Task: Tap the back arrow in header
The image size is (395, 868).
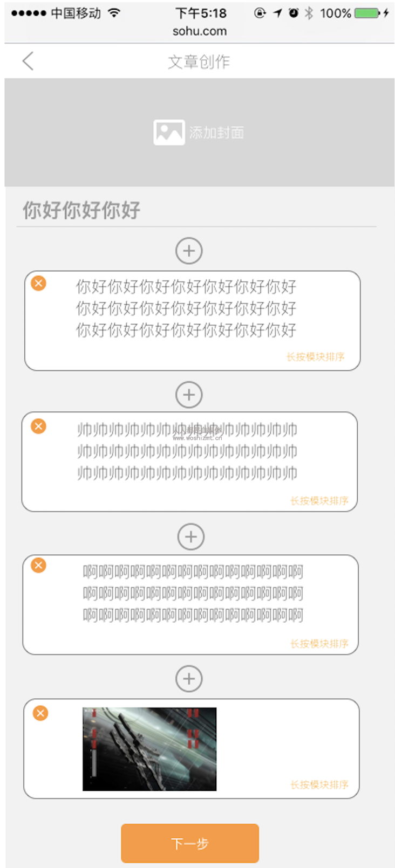Action: tap(28, 61)
